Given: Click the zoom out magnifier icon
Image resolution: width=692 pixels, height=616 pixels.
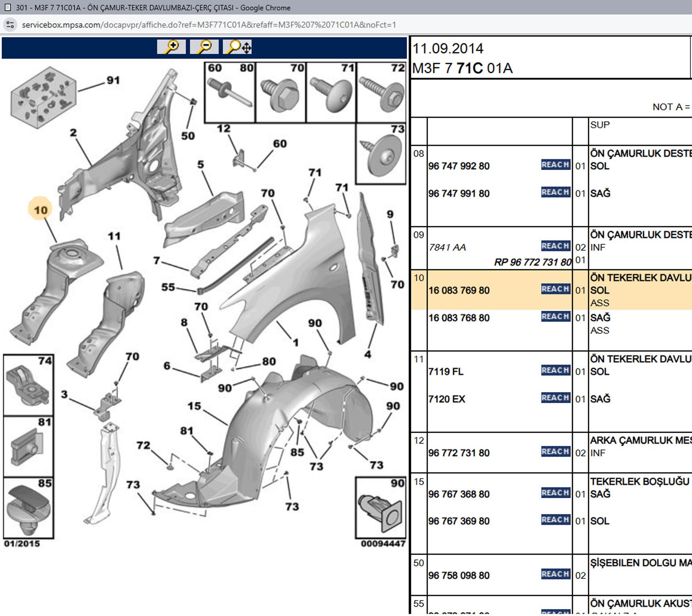Looking at the screenshot, I should [204, 47].
